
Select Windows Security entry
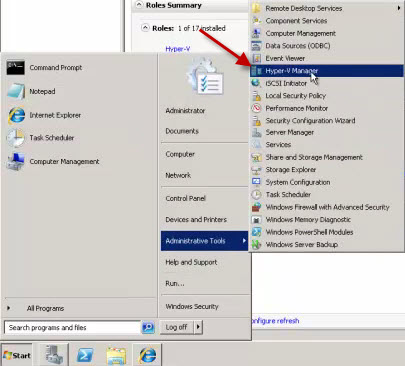[x=192, y=306]
